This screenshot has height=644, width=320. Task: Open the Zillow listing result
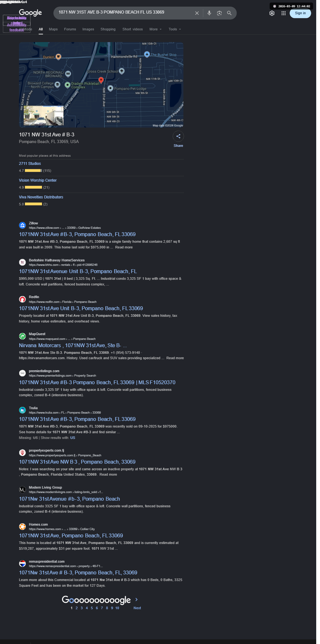click(x=77, y=234)
